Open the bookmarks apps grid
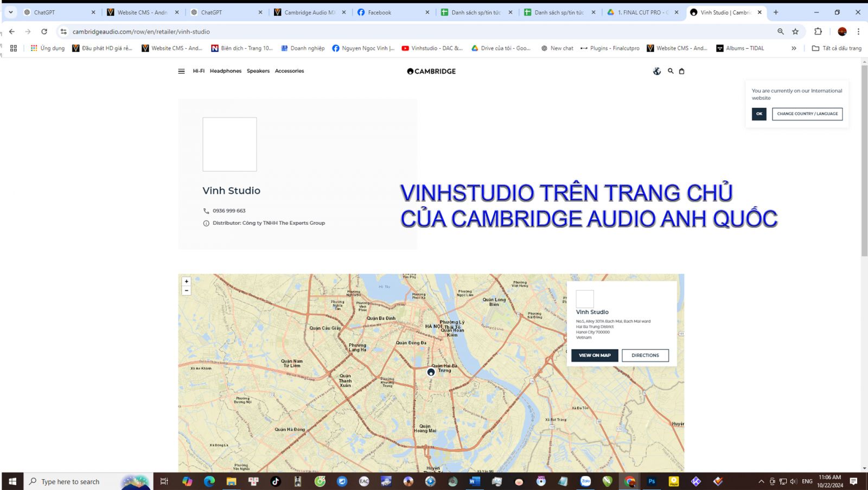The image size is (868, 490). [14, 48]
